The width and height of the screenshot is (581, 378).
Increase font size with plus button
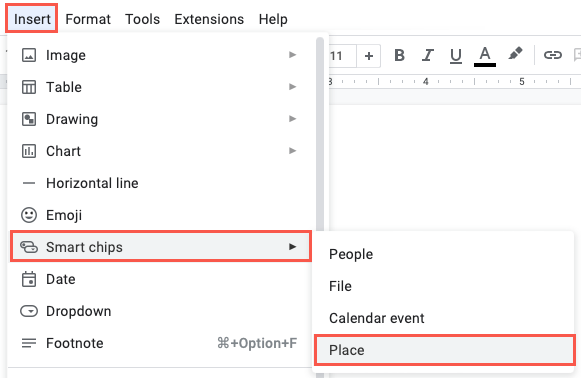tap(369, 56)
